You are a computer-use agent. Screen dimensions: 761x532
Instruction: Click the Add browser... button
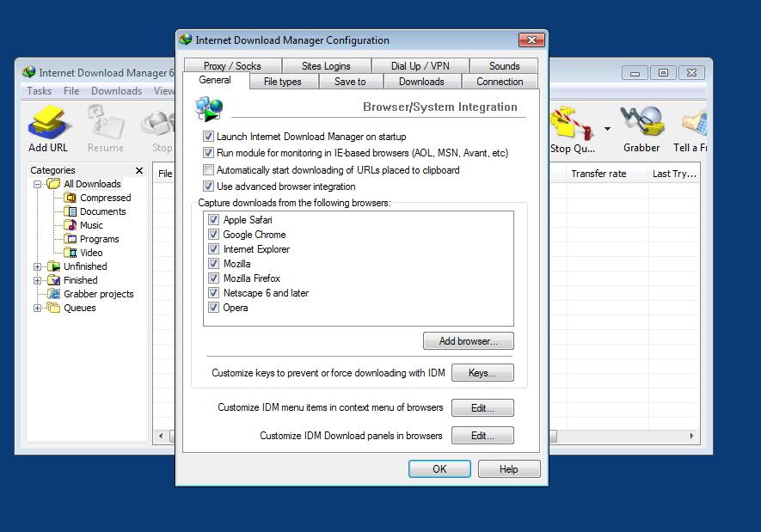click(x=469, y=341)
